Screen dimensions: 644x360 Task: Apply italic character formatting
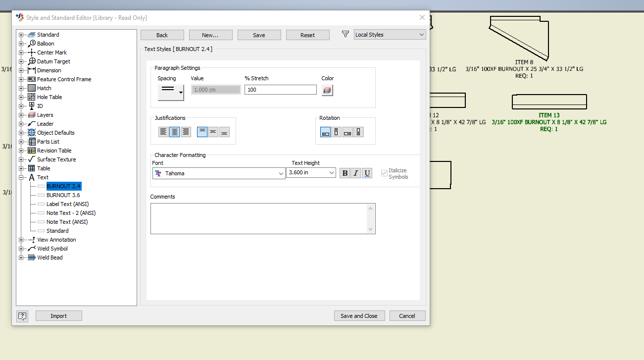[x=355, y=173]
